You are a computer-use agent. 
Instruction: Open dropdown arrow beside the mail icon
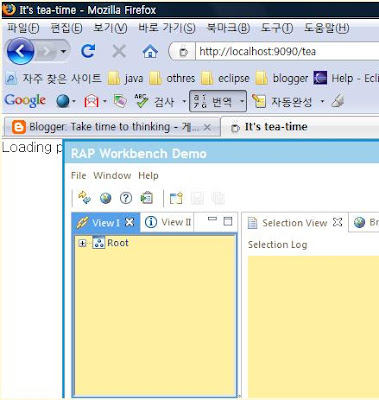point(105,101)
